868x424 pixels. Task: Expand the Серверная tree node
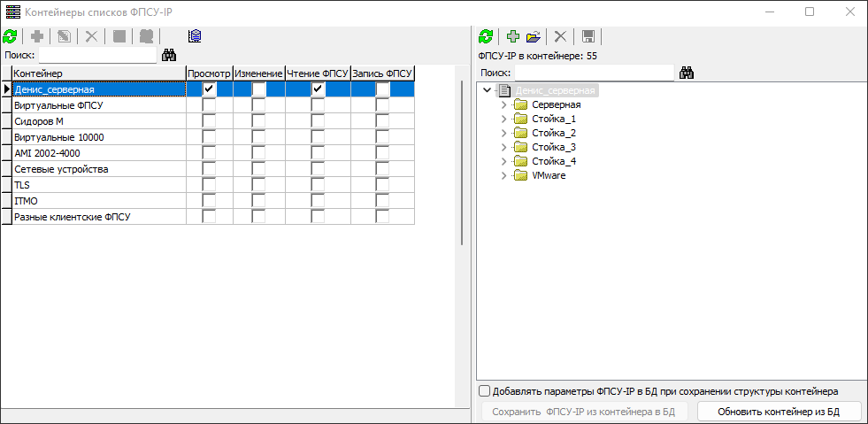[504, 104]
